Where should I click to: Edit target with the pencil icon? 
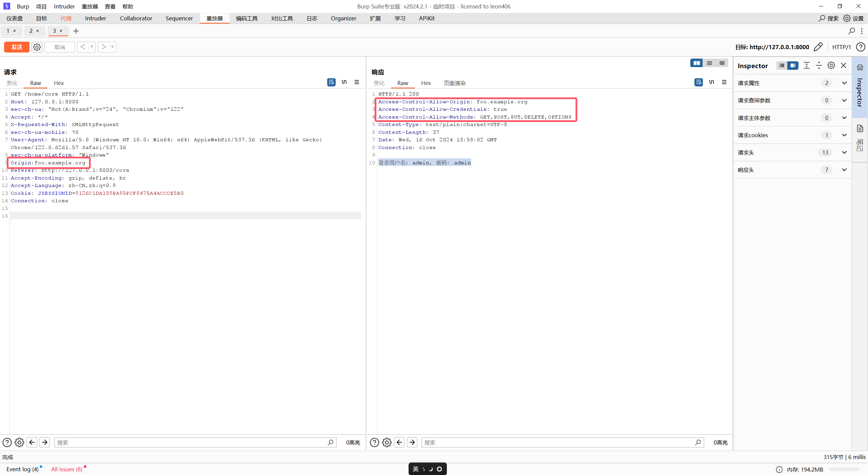(x=818, y=47)
